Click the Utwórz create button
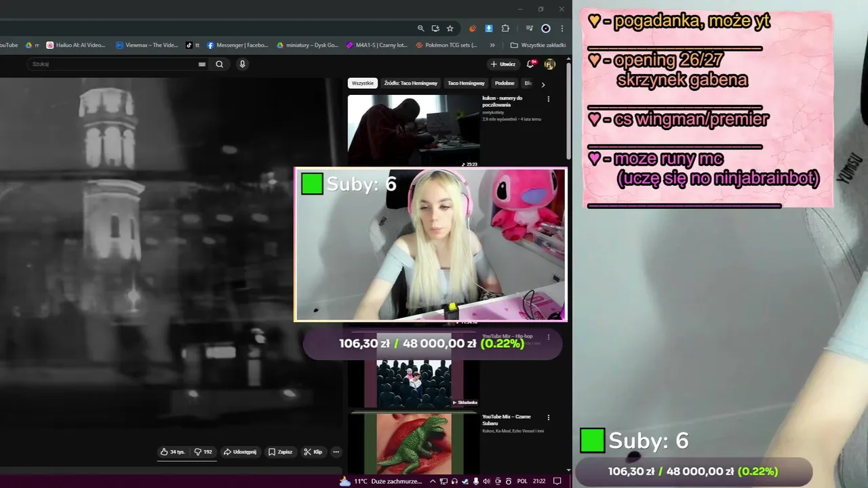868x488 pixels. point(503,64)
